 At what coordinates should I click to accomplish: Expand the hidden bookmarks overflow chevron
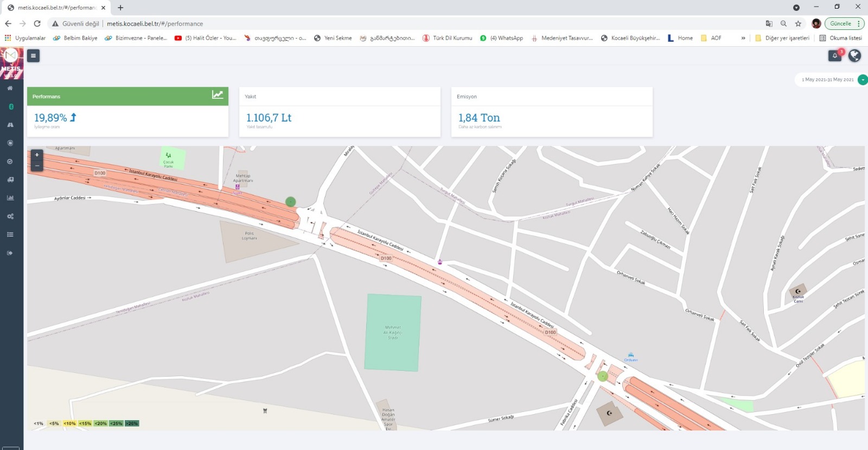(x=743, y=38)
